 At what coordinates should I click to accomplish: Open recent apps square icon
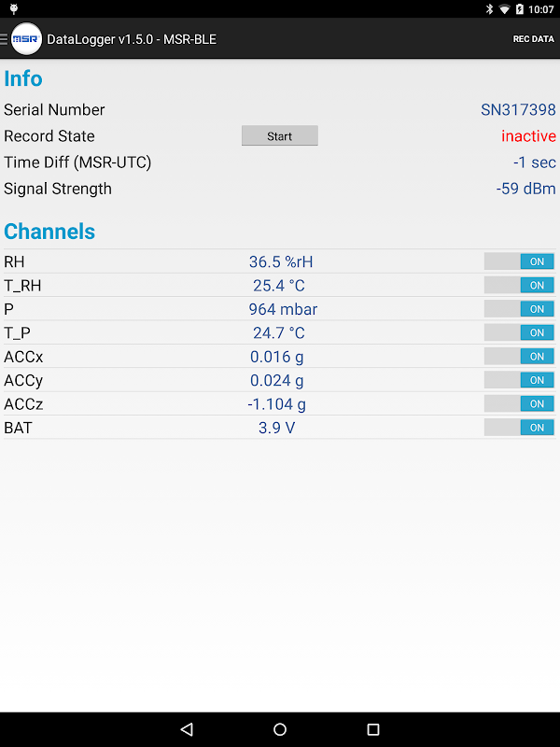tap(373, 729)
